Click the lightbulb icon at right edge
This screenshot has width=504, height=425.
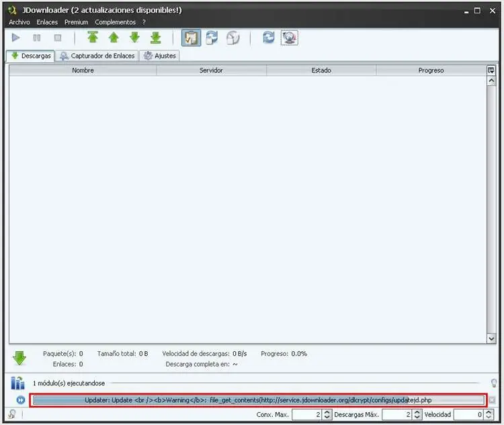point(494,383)
